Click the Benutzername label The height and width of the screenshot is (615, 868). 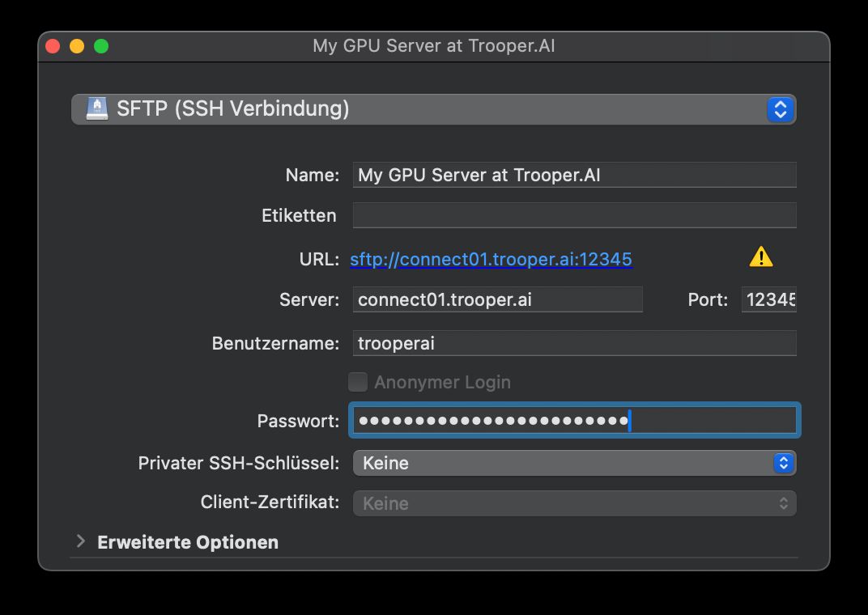(275, 343)
